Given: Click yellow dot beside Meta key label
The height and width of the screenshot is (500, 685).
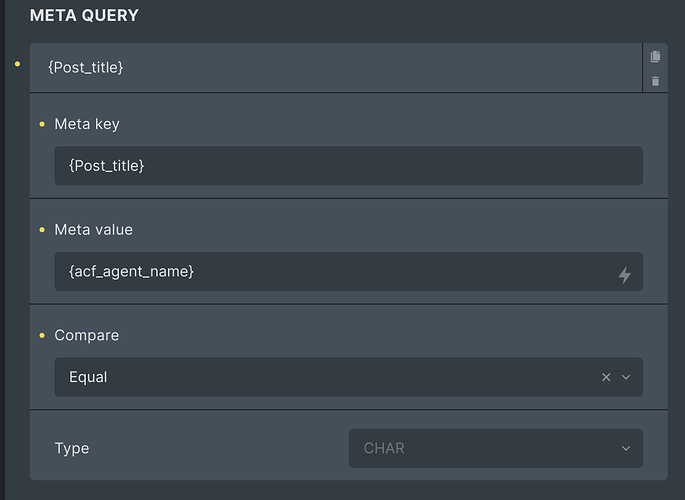Looking at the screenshot, I should click(x=42, y=124).
